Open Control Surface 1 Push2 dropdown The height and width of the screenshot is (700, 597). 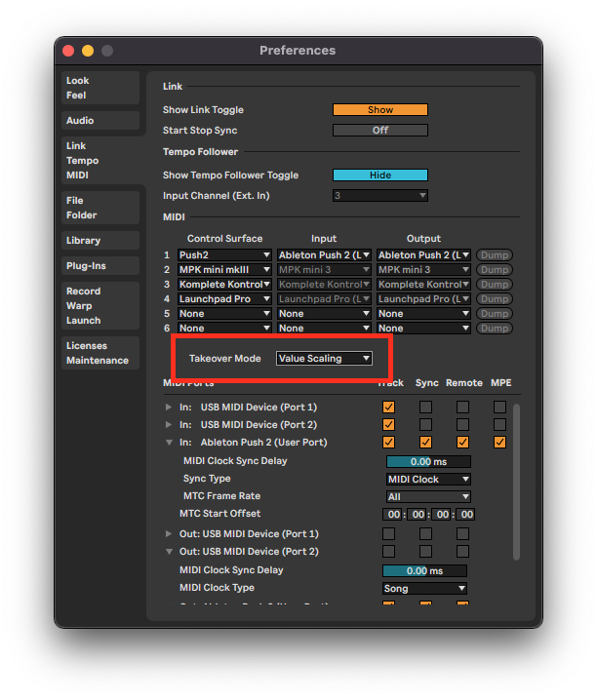pos(225,255)
